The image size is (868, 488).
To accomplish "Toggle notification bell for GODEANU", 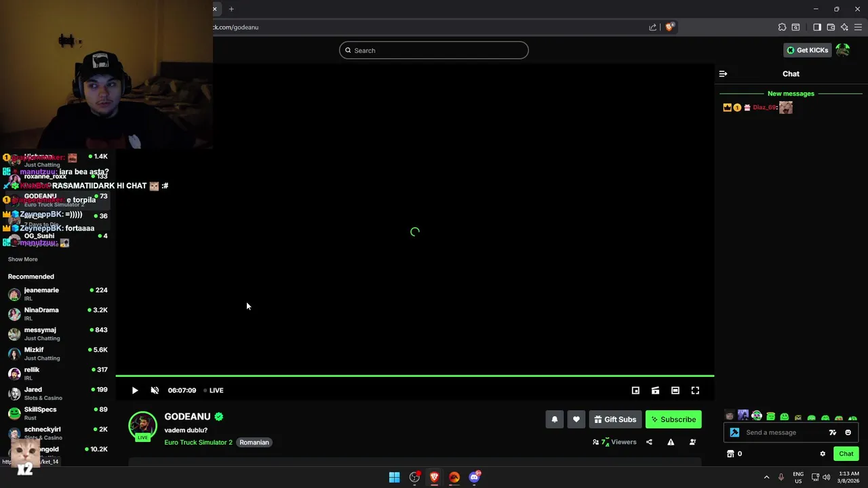I will click(x=555, y=420).
